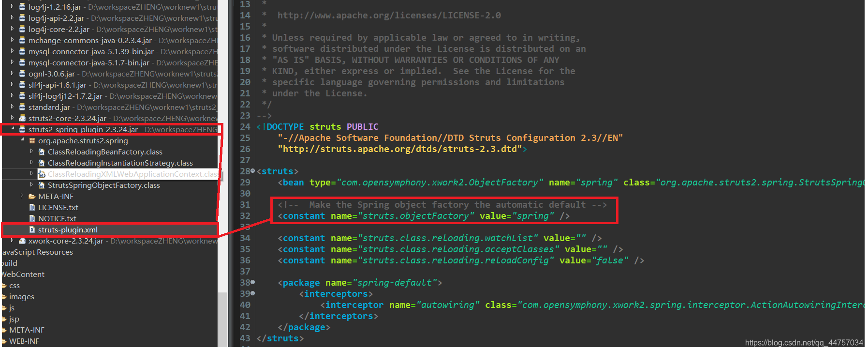Select the WebContent META-INF folder
This screenshot has width=868, height=352.
[27, 330]
